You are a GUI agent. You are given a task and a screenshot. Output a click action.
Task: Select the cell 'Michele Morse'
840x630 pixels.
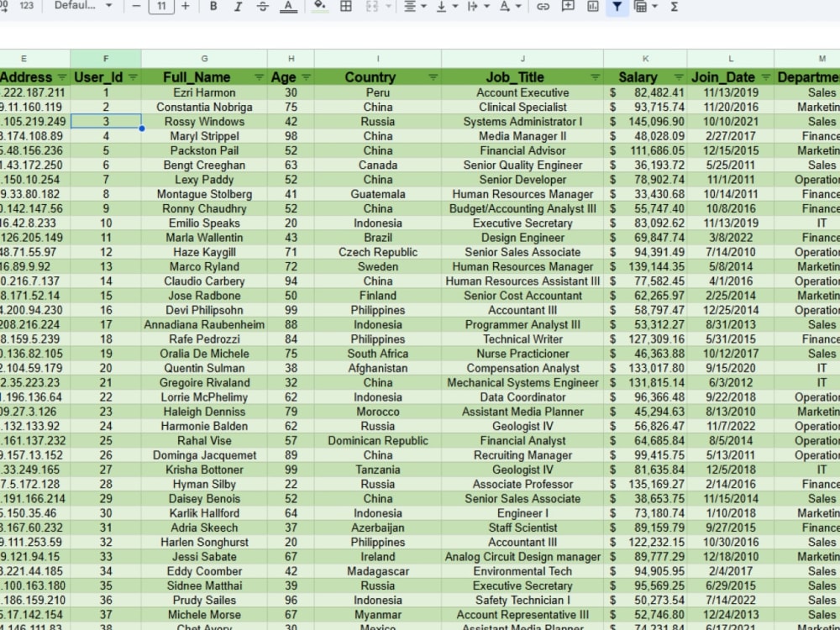(x=204, y=615)
